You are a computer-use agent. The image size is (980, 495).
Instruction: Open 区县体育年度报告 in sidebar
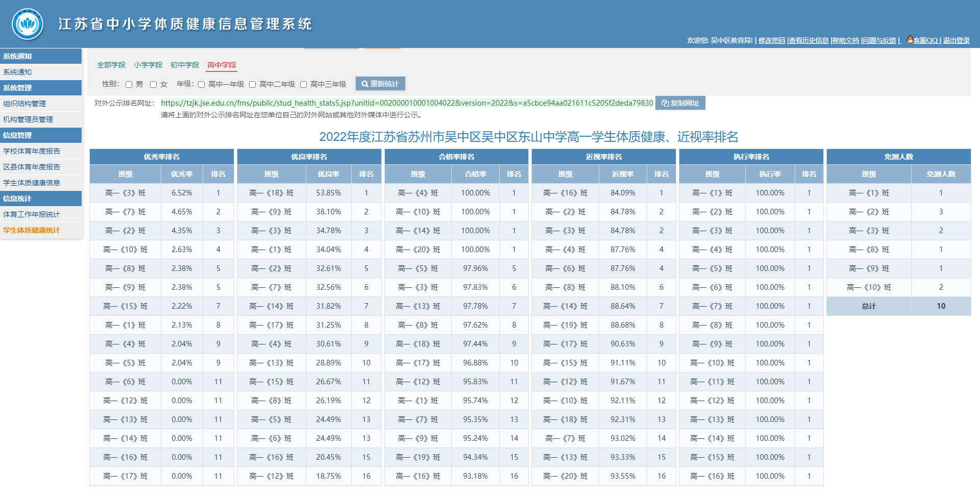[x=41, y=167]
